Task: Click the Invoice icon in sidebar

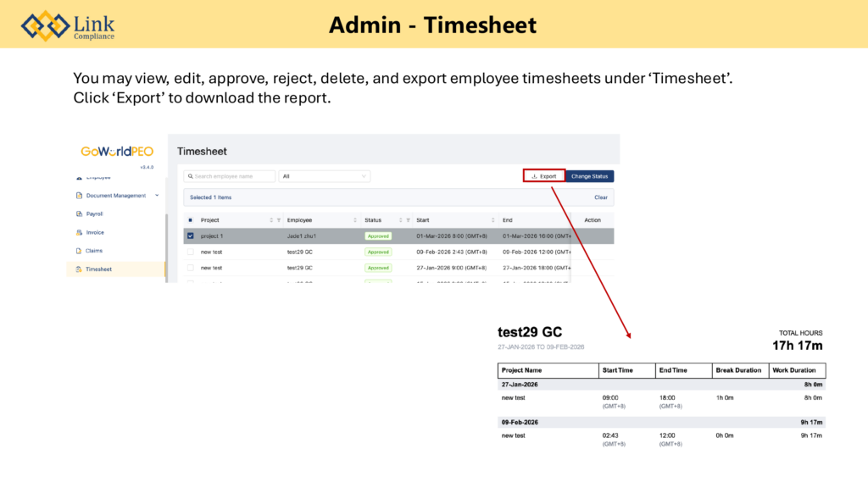Action: pos(79,232)
